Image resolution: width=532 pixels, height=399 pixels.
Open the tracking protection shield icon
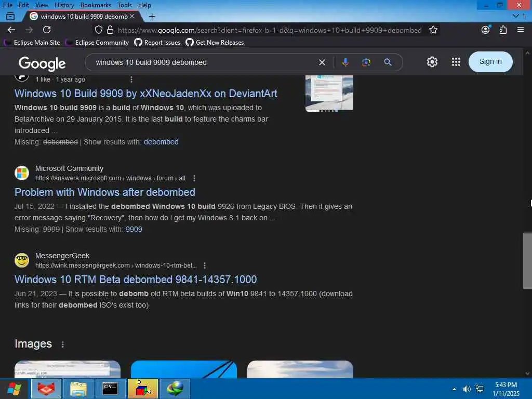[98, 30]
